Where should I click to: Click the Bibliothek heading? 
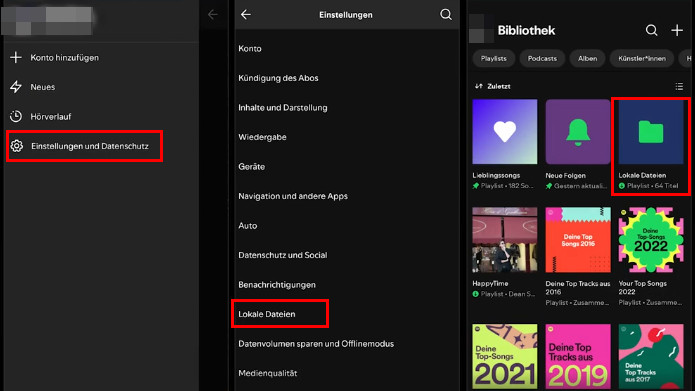526,31
